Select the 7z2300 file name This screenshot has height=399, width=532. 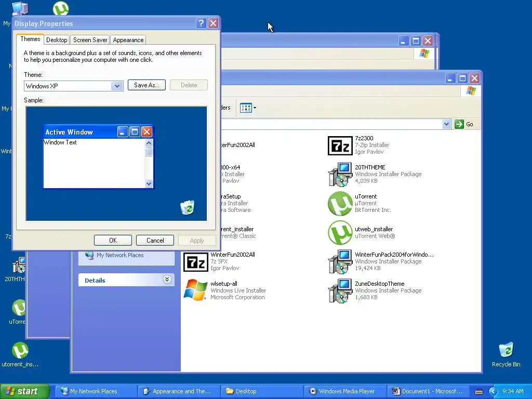click(364, 138)
